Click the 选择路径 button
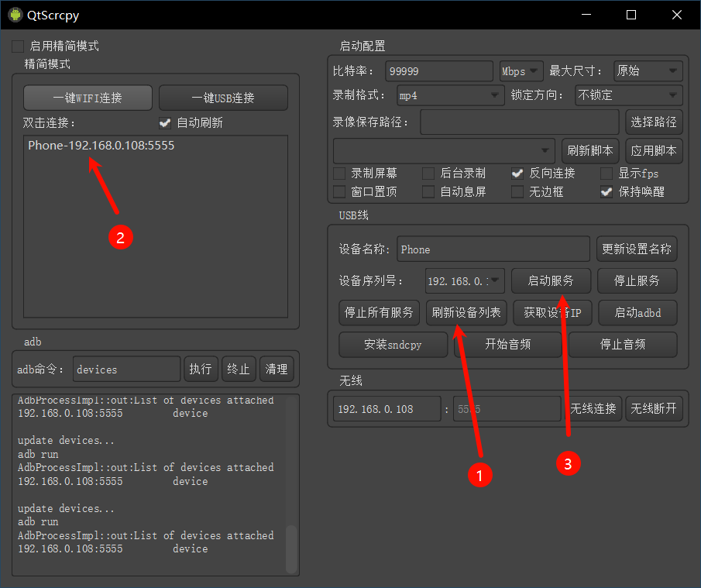This screenshot has height=588, width=701. [654, 122]
